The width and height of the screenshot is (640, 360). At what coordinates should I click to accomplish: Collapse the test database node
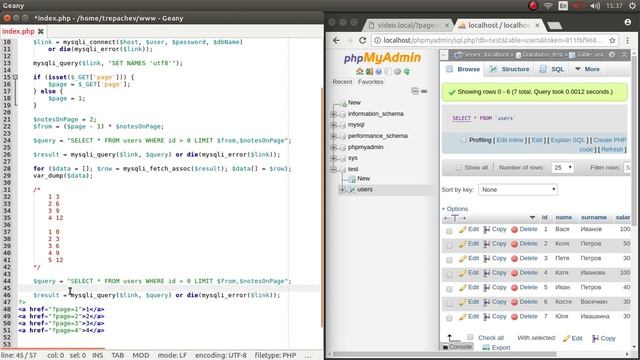tap(334, 169)
